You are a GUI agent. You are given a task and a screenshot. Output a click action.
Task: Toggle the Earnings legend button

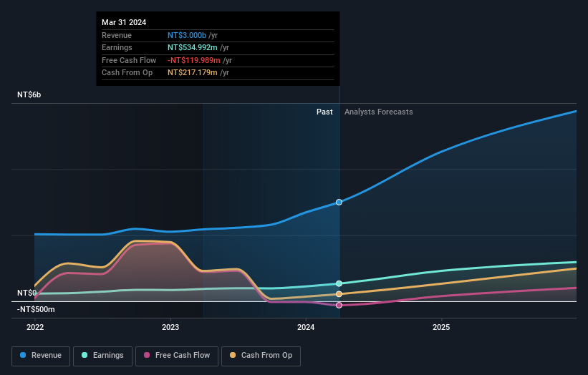(x=102, y=356)
